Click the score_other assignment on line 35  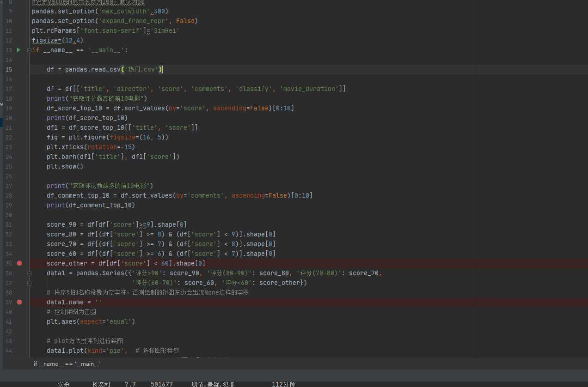click(x=126, y=263)
